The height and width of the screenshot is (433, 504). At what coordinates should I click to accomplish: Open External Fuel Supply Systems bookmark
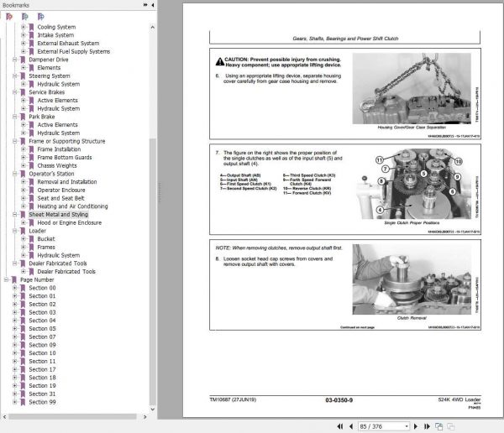[74, 51]
